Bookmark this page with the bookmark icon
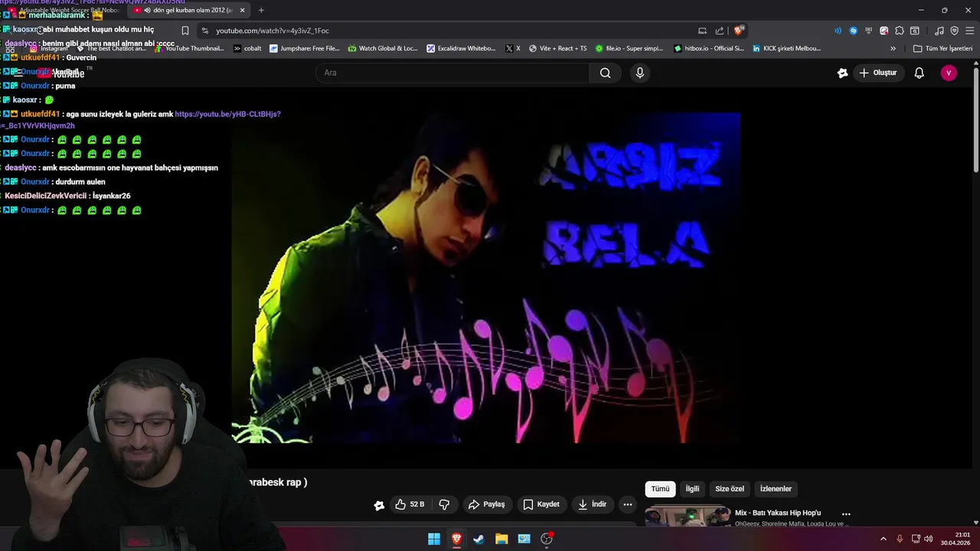 185,31
